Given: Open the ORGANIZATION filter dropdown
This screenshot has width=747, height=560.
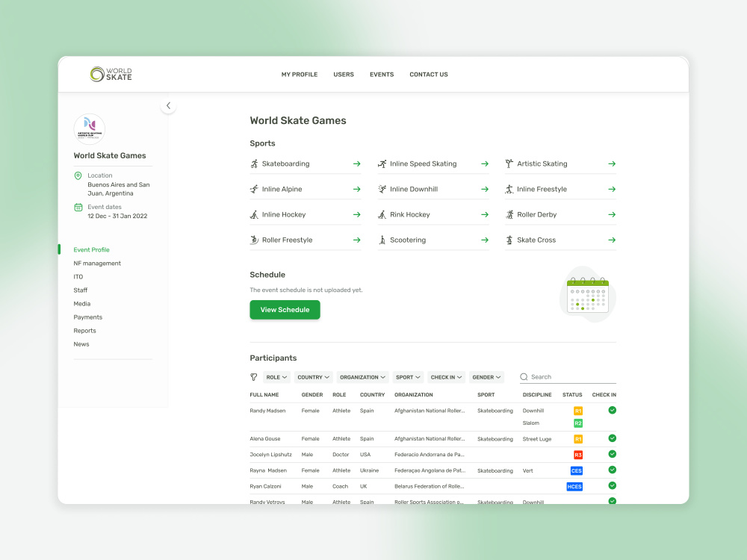Looking at the screenshot, I should coord(362,377).
